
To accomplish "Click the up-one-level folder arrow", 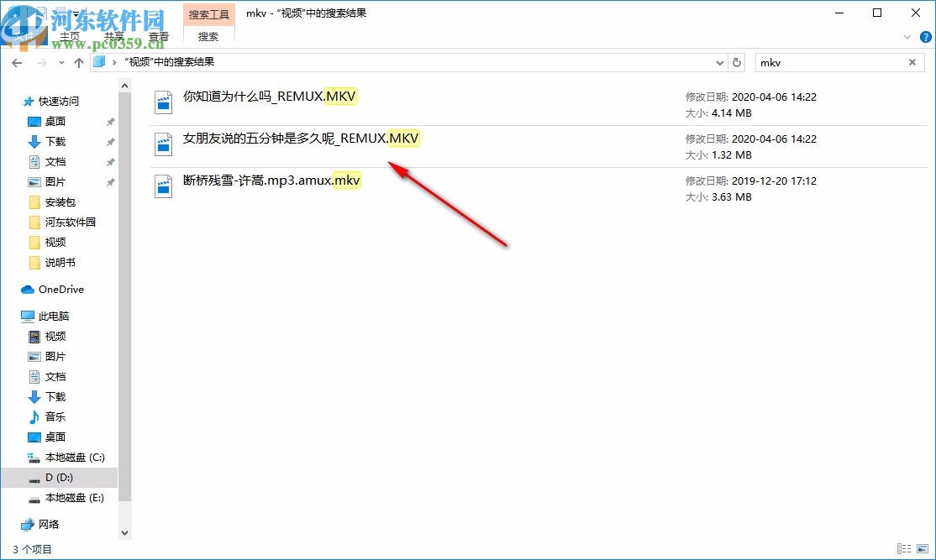I will click(78, 62).
